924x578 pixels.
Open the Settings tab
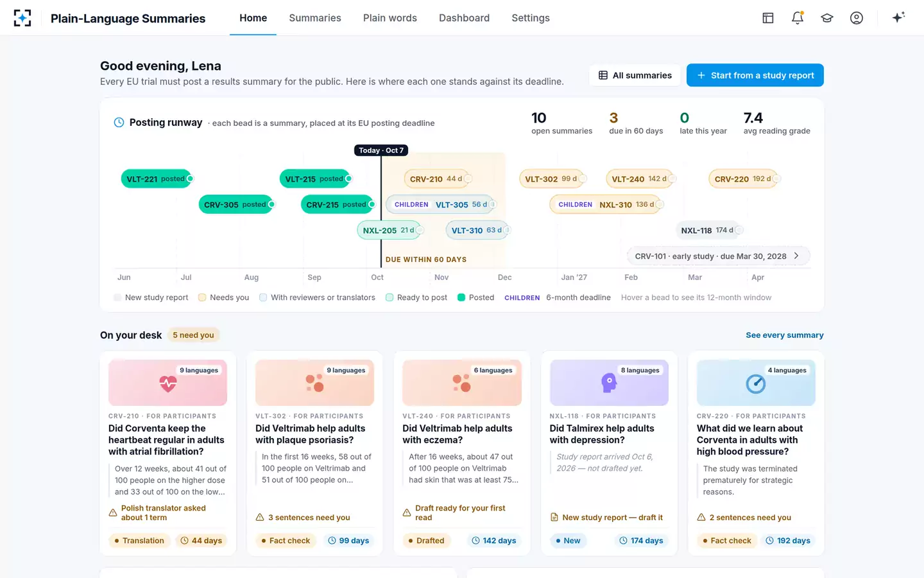coord(531,18)
